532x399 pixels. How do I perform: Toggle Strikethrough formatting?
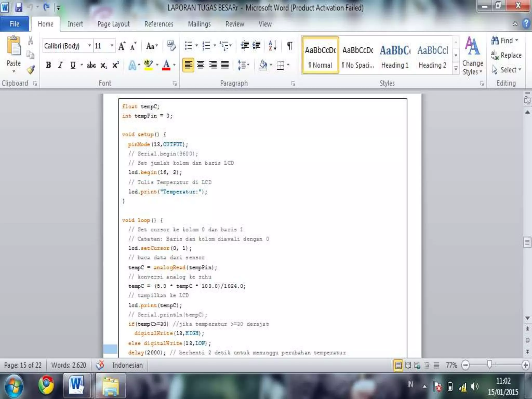pyautogui.click(x=91, y=65)
